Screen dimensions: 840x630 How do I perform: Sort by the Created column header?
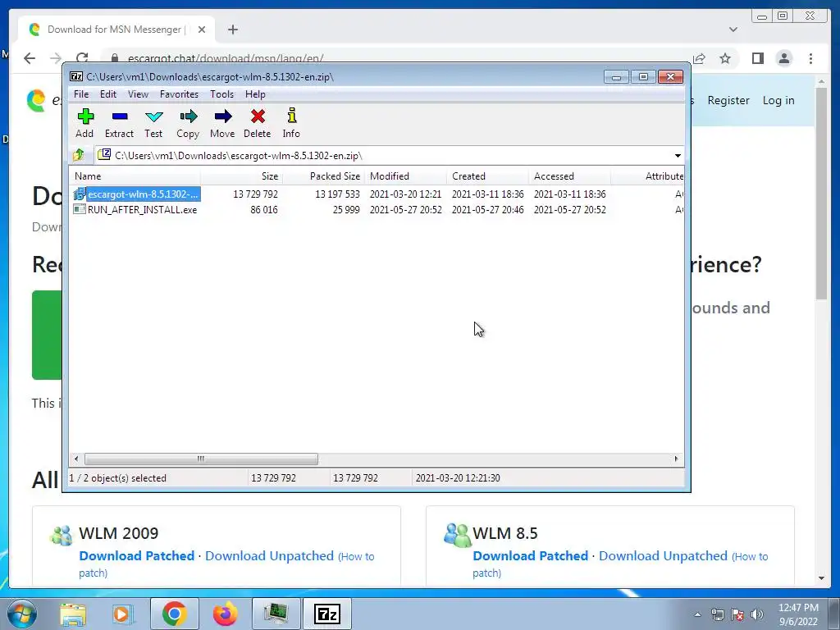(x=487, y=176)
